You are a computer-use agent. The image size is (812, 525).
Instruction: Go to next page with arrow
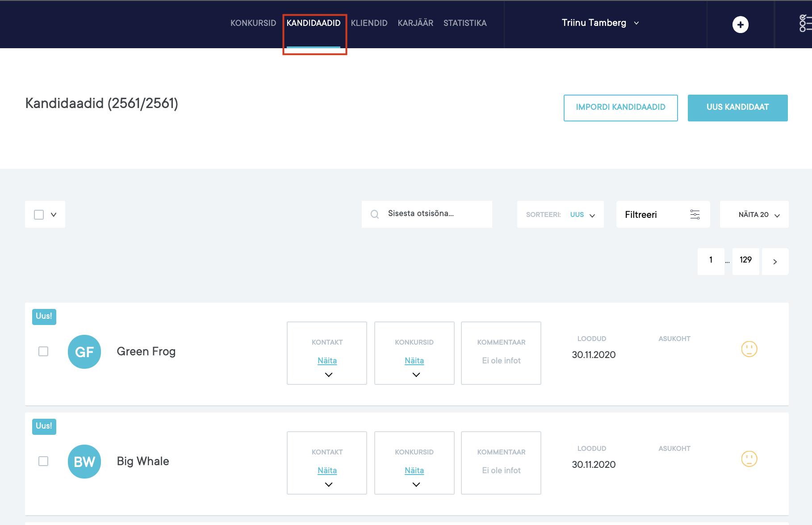click(775, 262)
